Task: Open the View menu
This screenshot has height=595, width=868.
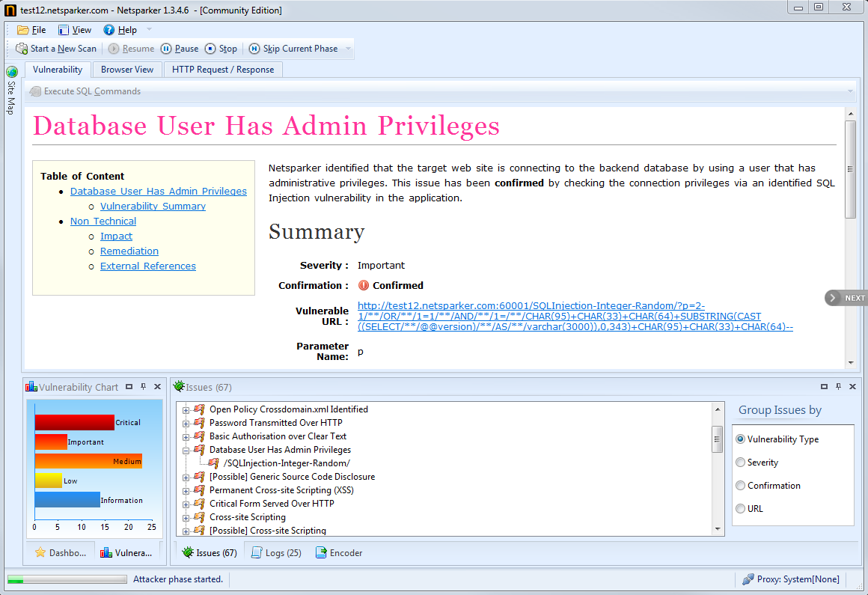Action: pos(75,30)
